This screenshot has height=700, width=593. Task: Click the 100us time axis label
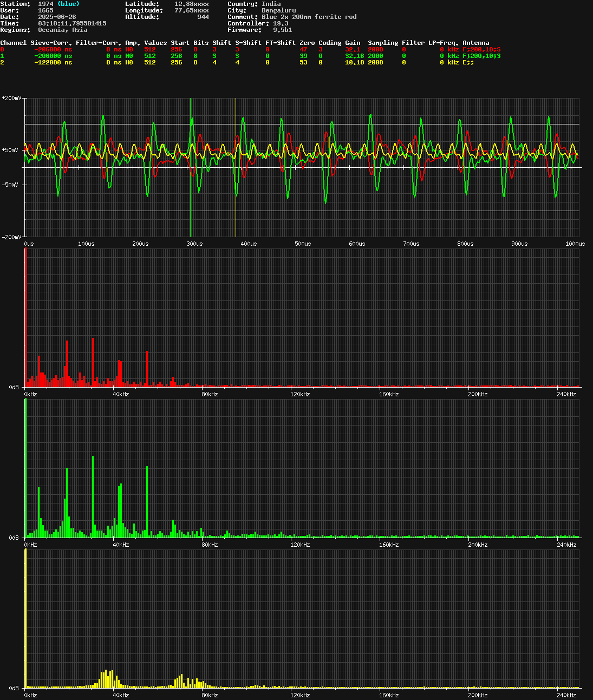(86, 244)
